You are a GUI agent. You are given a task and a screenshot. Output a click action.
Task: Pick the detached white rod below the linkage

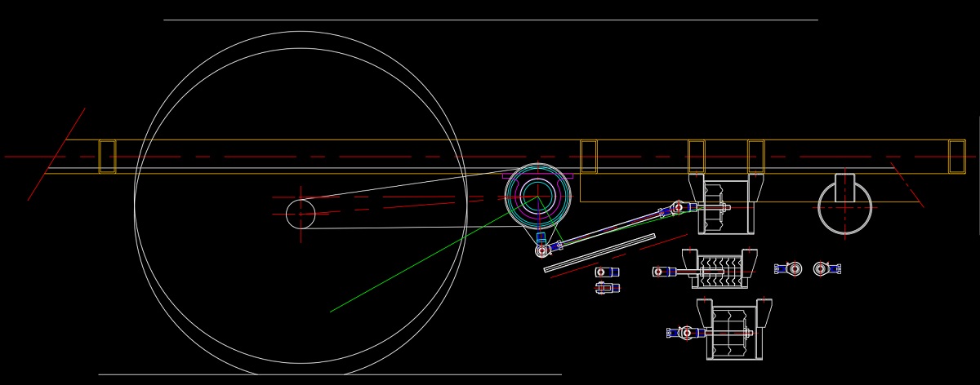click(x=599, y=253)
